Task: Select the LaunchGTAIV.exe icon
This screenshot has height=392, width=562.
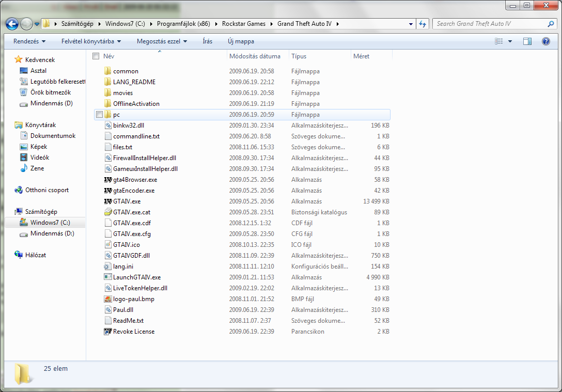Action: pyautogui.click(x=108, y=277)
